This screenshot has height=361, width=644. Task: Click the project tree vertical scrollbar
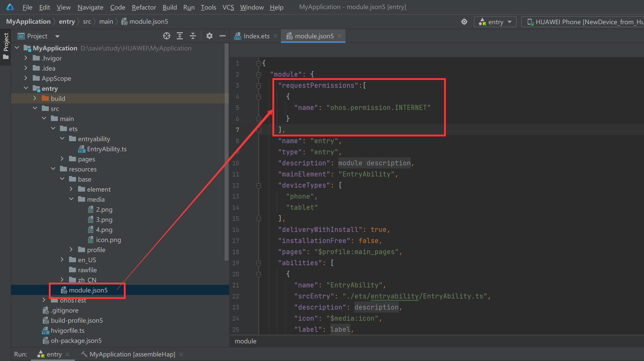[226, 151]
